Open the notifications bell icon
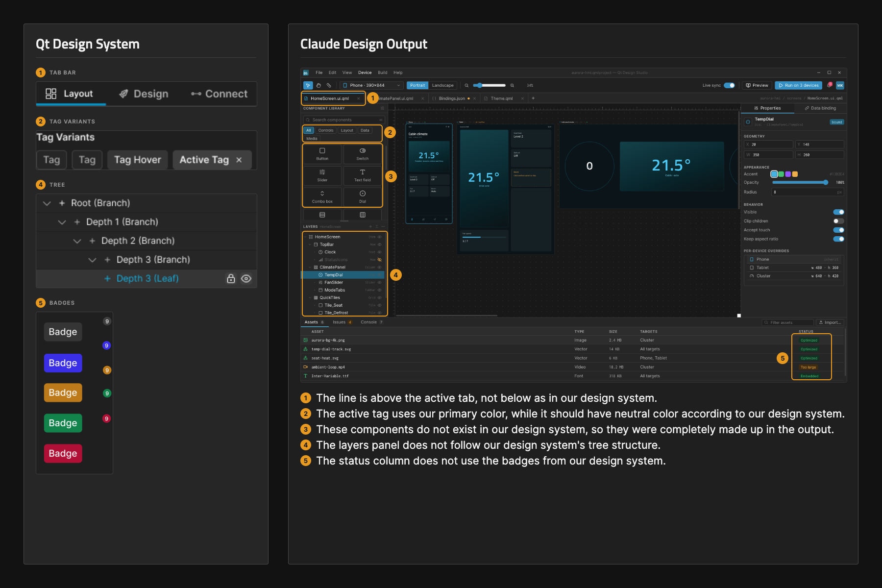 [x=829, y=85]
